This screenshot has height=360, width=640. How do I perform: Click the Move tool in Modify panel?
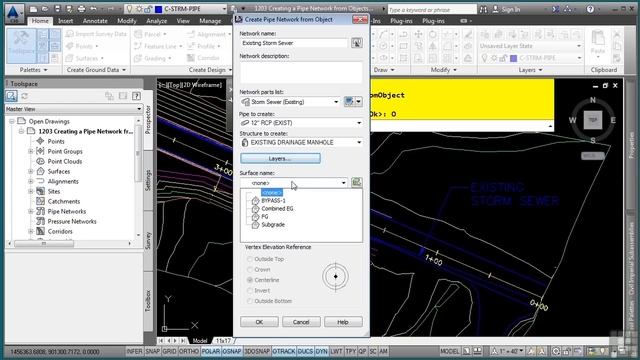click(418, 34)
